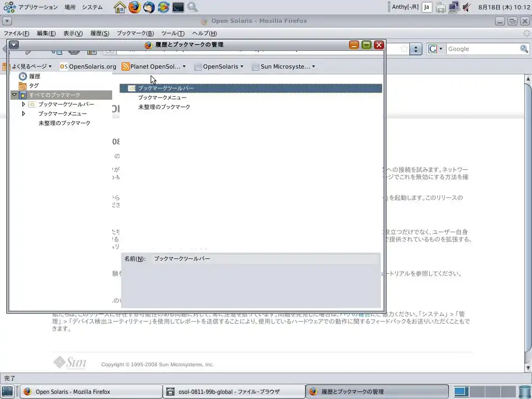Launch Firefox from the top panel
Screen dimensions: 532x399
pos(135,7)
